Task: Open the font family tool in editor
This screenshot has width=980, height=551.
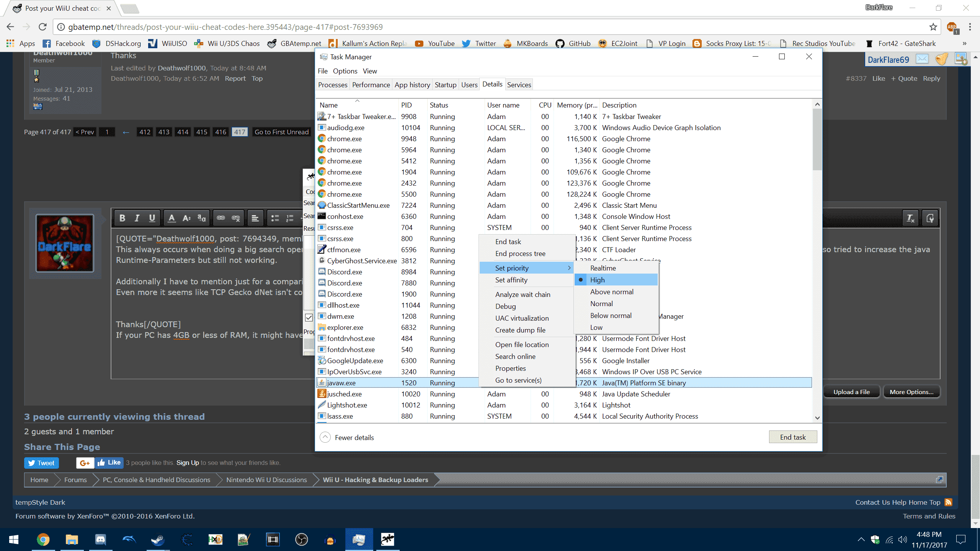Action: pyautogui.click(x=201, y=218)
